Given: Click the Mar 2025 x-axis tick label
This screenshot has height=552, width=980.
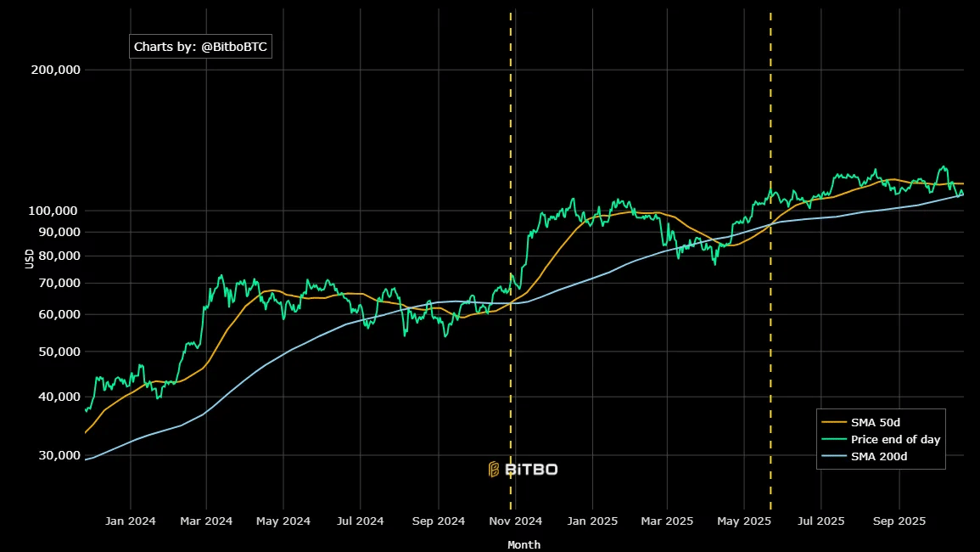Looking at the screenshot, I should 666,521.
